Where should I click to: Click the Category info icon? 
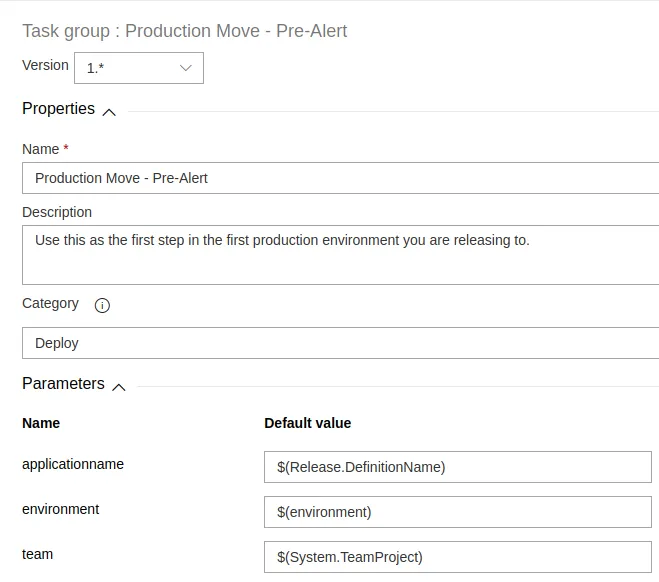click(102, 305)
